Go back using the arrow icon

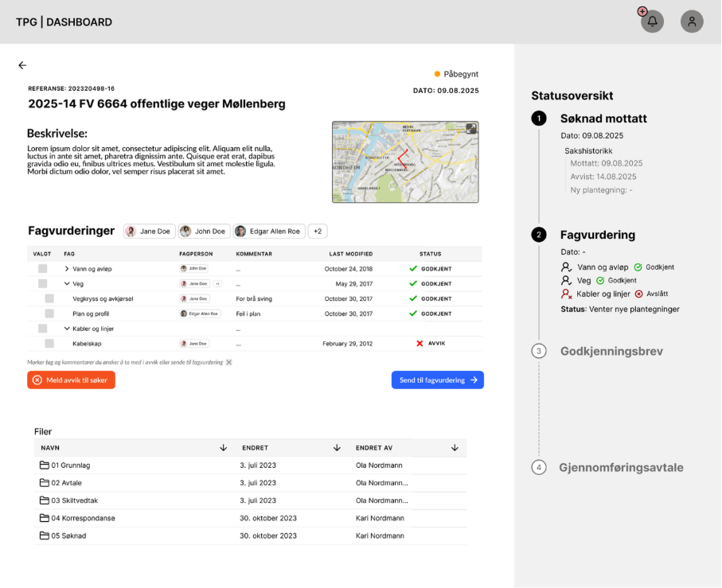(x=22, y=65)
